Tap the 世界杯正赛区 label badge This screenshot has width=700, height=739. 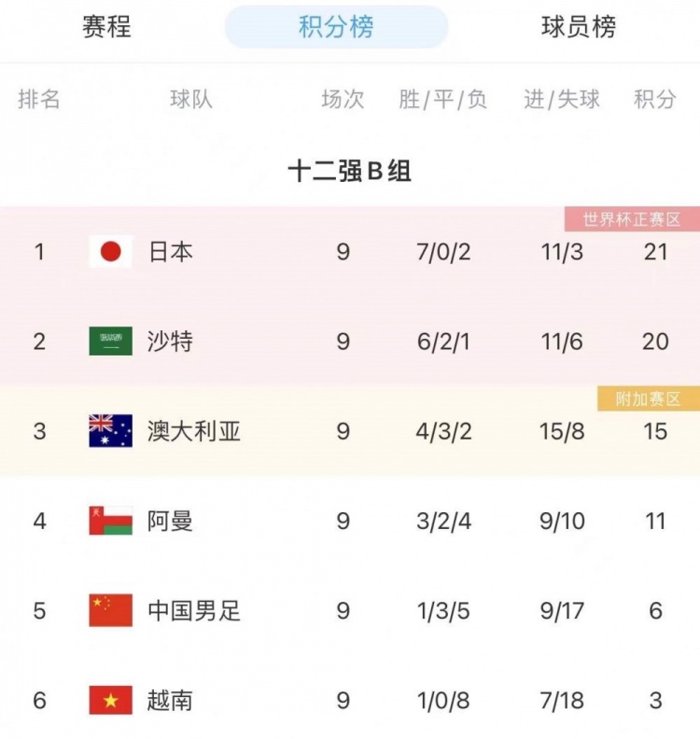(x=632, y=219)
